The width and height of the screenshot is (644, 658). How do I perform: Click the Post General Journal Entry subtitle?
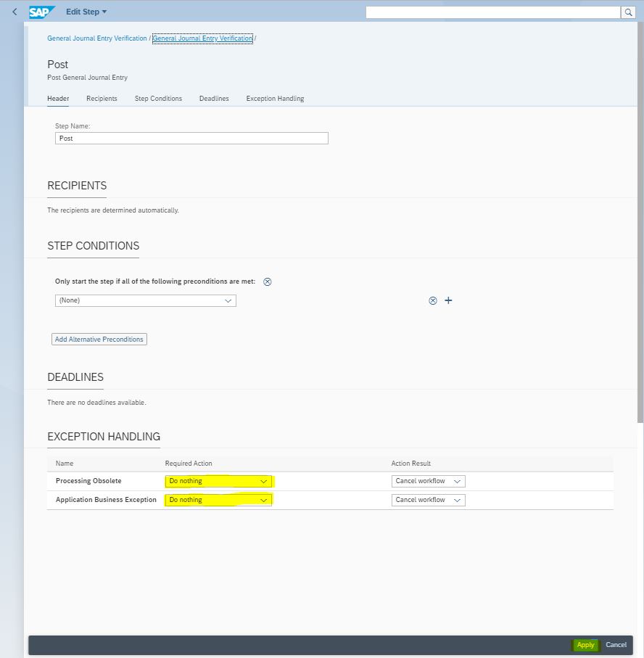pyautogui.click(x=87, y=77)
